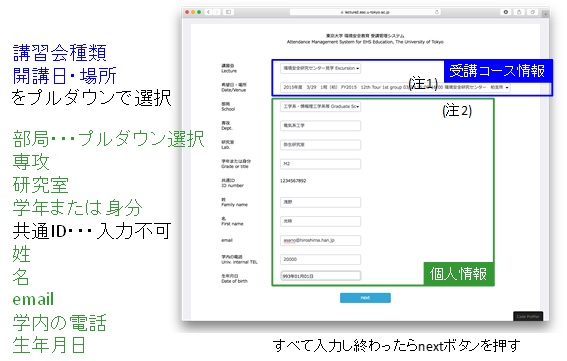Expand the Date/Venue dropdown

click(395, 88)
